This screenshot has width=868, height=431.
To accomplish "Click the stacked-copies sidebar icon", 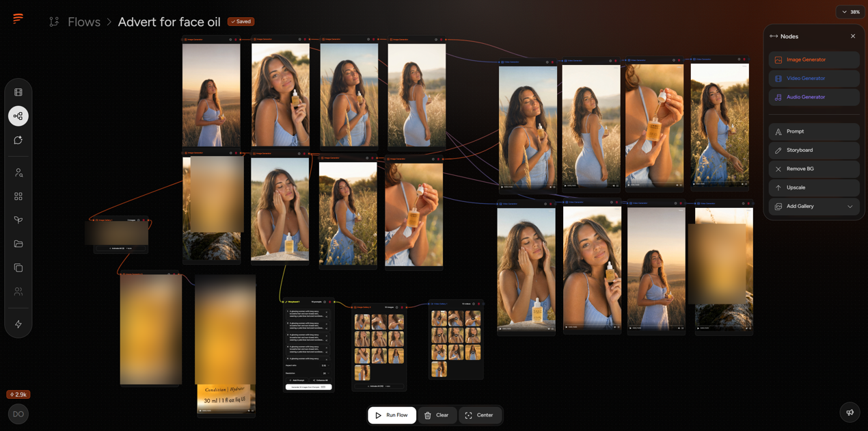I will point(18,267).
